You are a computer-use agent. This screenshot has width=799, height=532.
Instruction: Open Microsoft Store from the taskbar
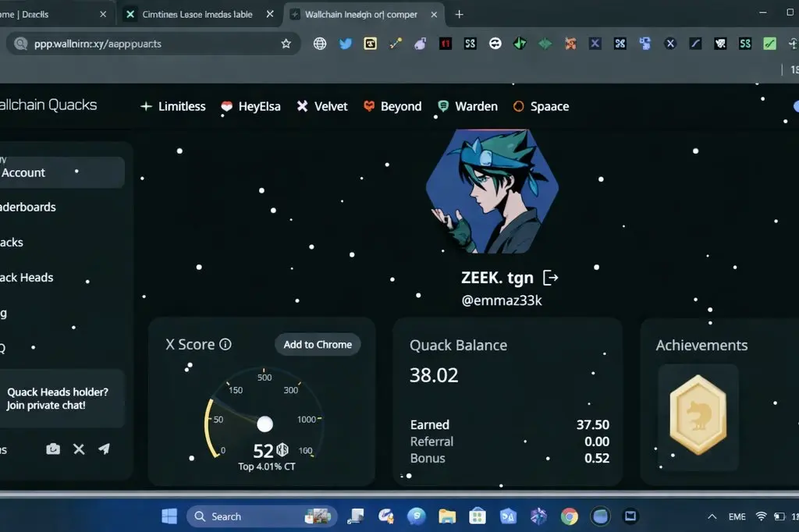click(x=478, y=516)
